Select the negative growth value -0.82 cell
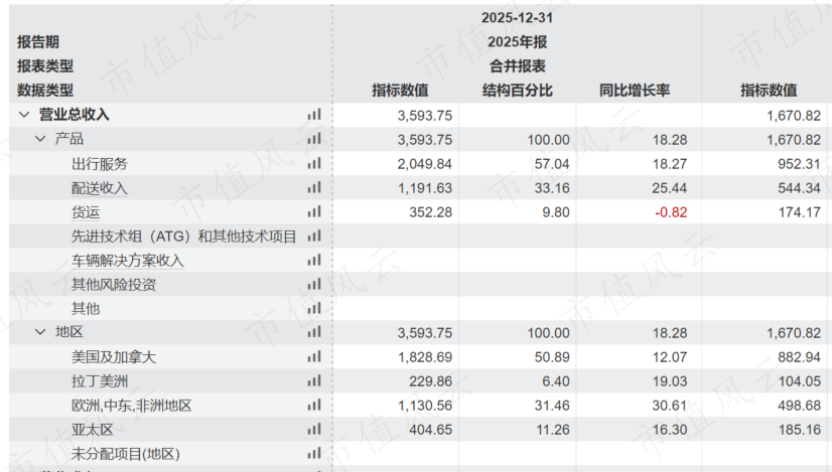This screenshot has height=472, width=832. pos(670,212)
